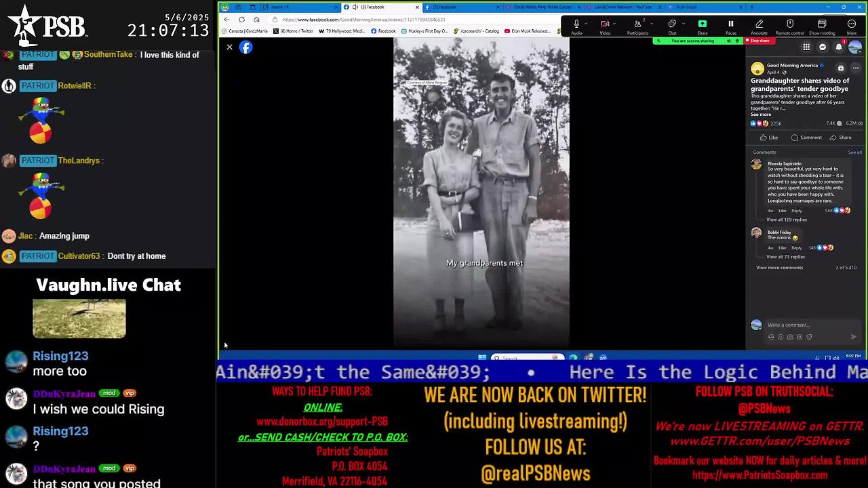
Task: Click the facebook.com address bar
Action: [414, 20]
